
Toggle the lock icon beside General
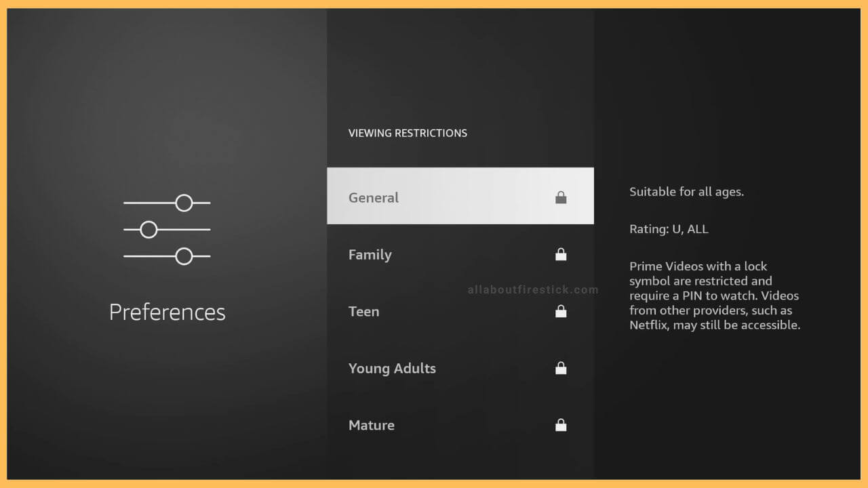tap(561, 197)
